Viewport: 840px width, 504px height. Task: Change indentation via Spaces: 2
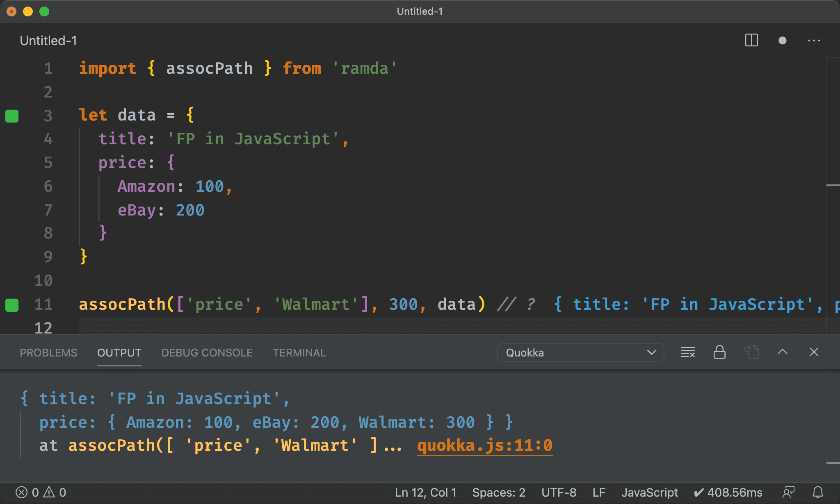point(499,492)
